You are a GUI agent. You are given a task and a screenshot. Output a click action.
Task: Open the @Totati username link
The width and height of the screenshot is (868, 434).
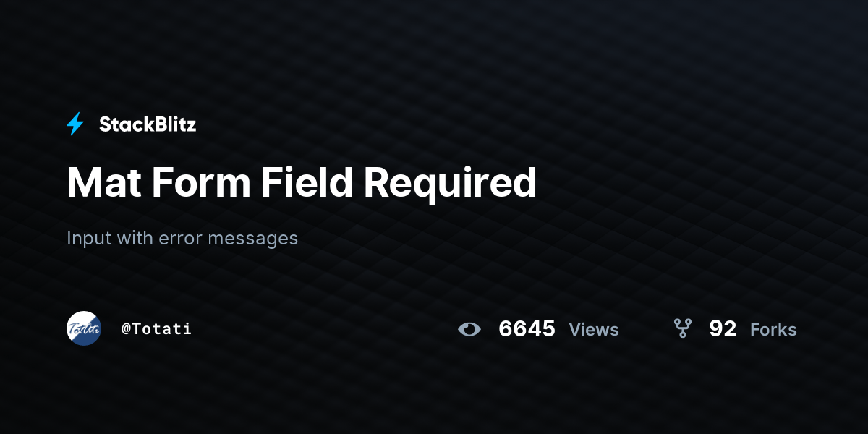point(156,328)
